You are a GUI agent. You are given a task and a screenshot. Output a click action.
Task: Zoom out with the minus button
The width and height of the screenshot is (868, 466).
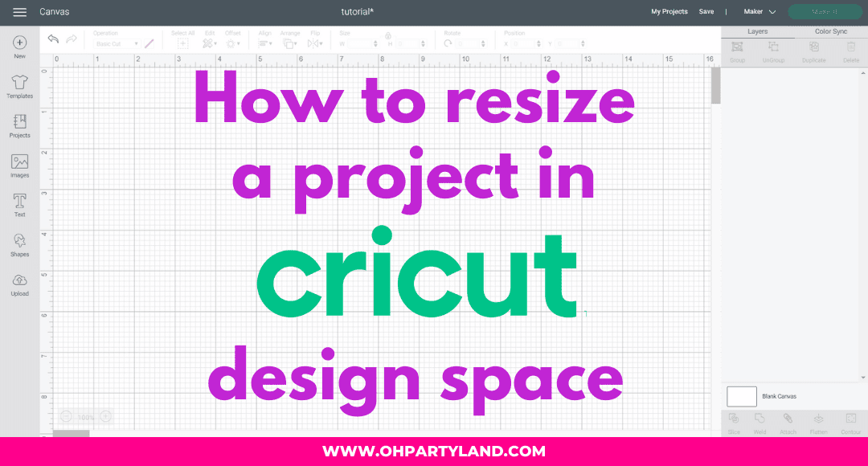(x=66, y=416)
